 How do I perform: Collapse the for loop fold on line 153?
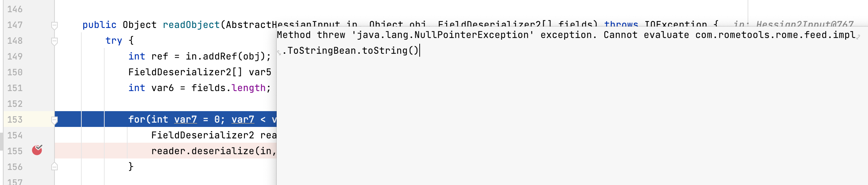(x=54, y=120)
